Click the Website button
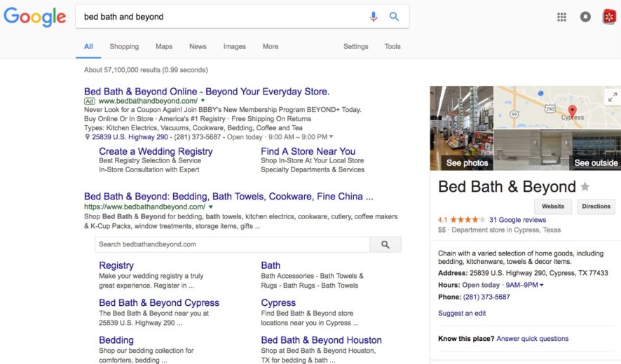621x364 pixels. [x=553, y=206]
